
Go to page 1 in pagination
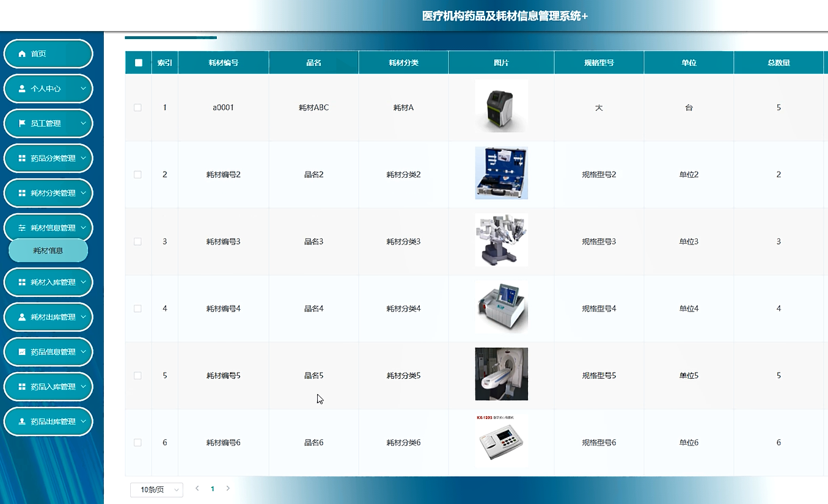[213, 489]
